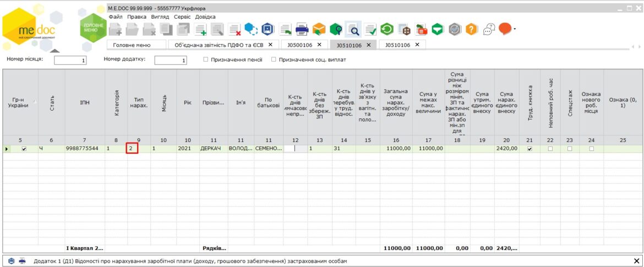The width and height of the screenshot is (644, 267).
Task: Click the blue hexagon arrows icon
Action: coord(250,29)
